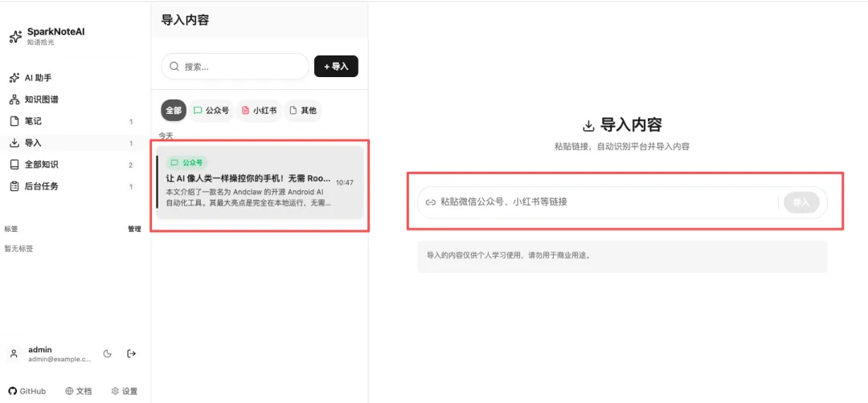Open the GitHub link
Image resolution: width=868 pixels, height=403 pixels.
coord(27,391)
